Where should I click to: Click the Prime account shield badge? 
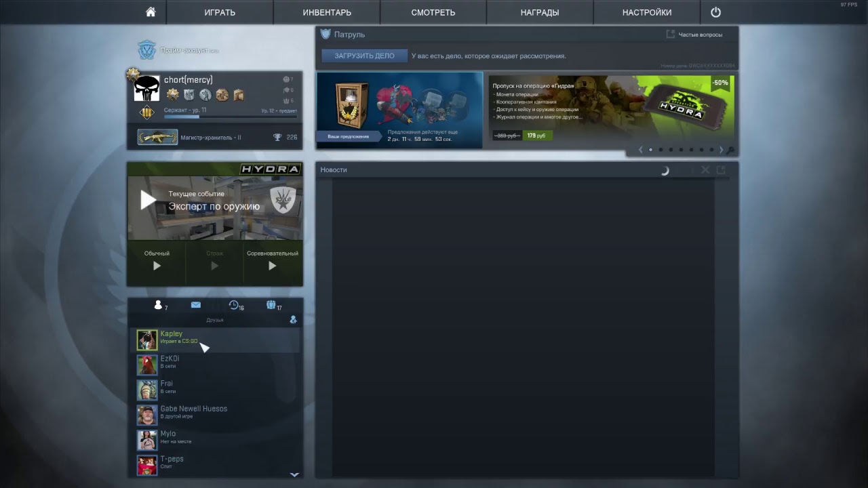pos(146,50)
